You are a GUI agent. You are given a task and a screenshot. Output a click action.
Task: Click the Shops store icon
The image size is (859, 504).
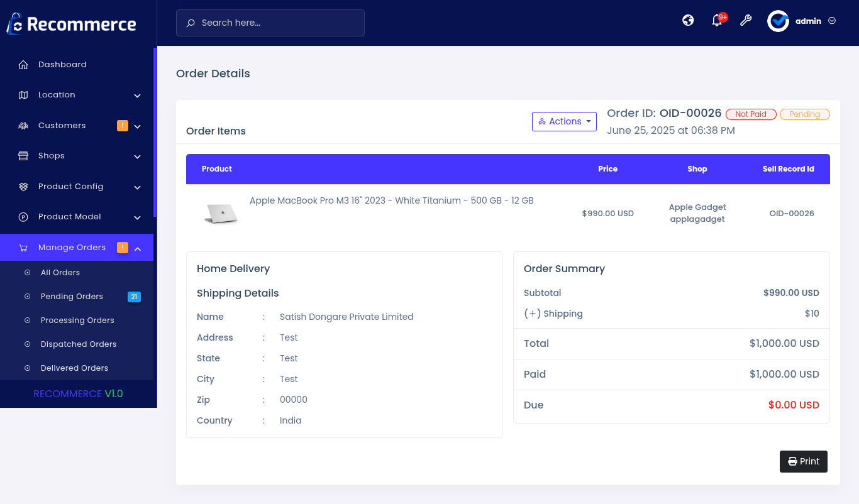(23, 156)
